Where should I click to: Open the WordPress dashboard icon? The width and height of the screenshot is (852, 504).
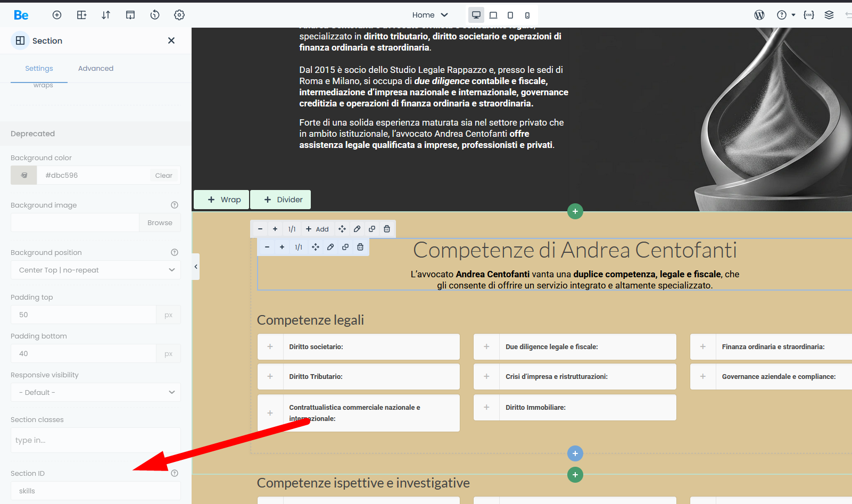point(759,15)
